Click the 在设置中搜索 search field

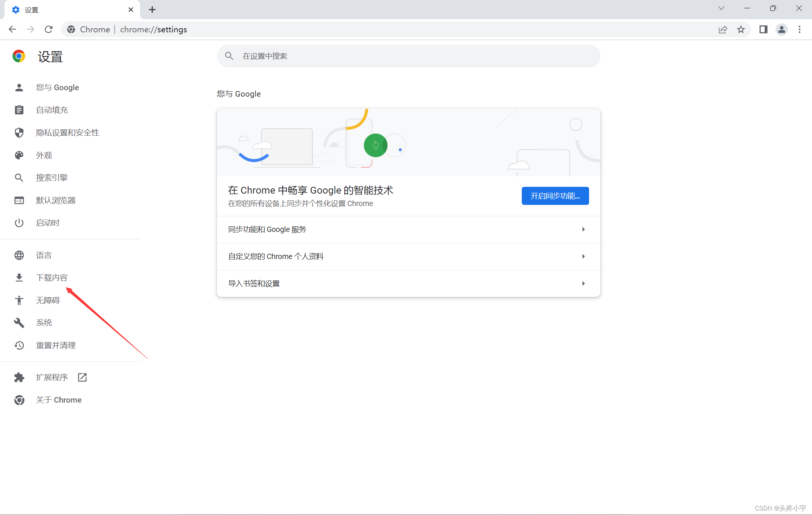(409, 56)
